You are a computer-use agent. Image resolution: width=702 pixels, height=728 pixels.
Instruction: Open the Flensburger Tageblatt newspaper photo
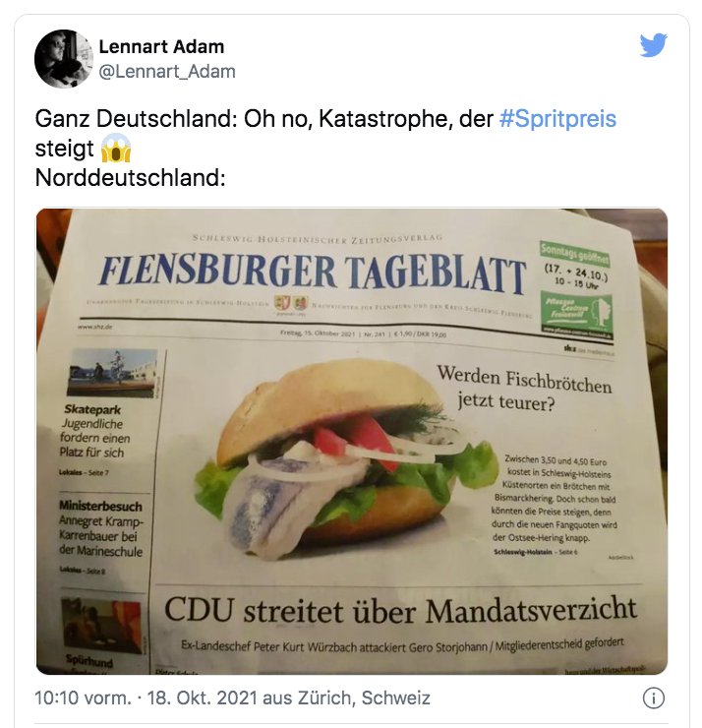click(352, 441)
